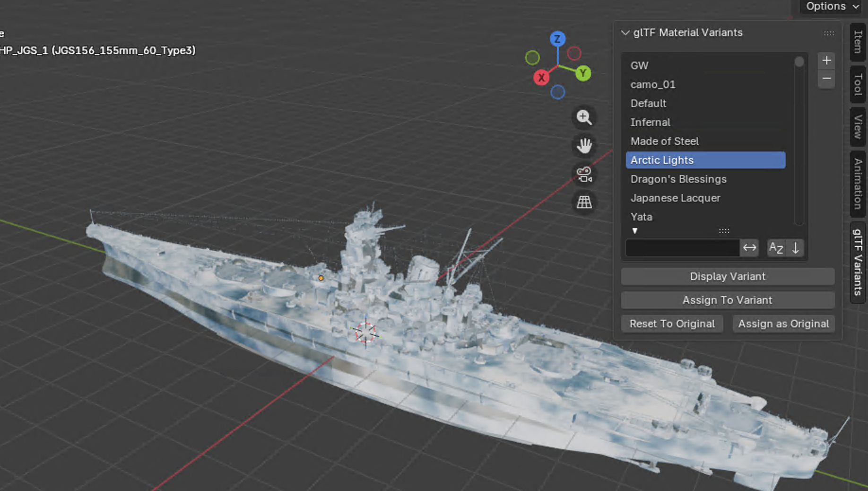Select the Pan hand icon
868x491 pixels.
584,146
